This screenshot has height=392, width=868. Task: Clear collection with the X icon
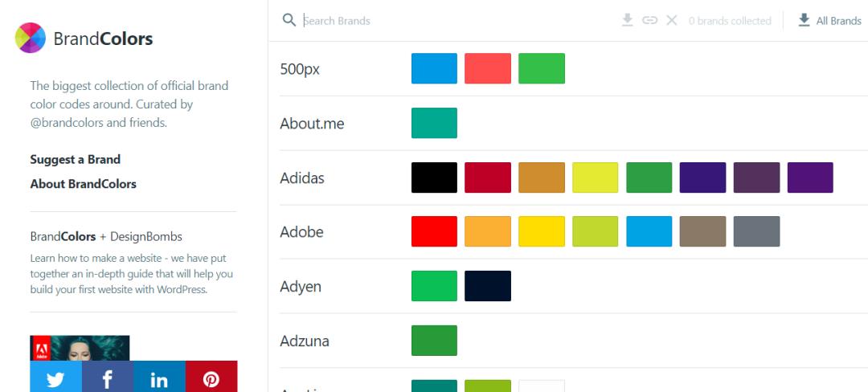click(672, 20)
